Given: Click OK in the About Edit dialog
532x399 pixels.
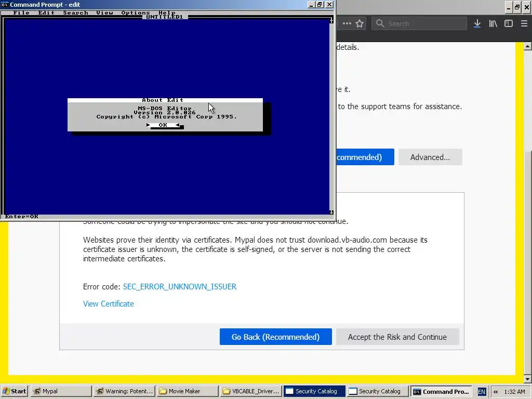Looking at the screenshot, I should click(x=163, y=125).
